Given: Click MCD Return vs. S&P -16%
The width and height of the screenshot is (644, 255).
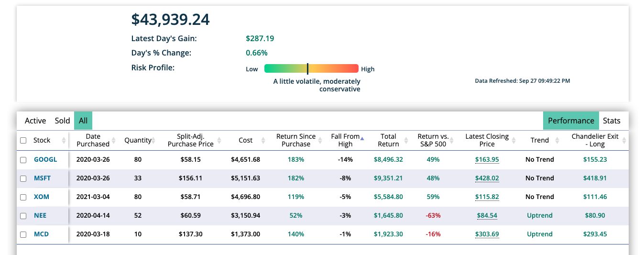Looking at the screenshot, I should (x=433, y=234).
